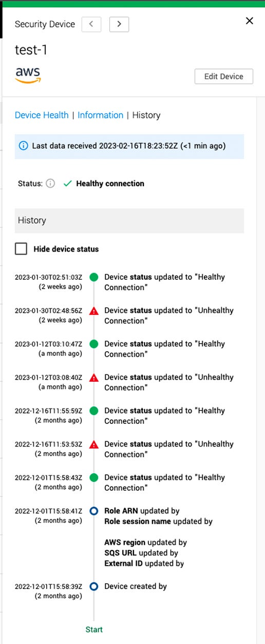Screen dimensions: 265x644
Task: Click the status info circle icon
Action: pos(50,184)
